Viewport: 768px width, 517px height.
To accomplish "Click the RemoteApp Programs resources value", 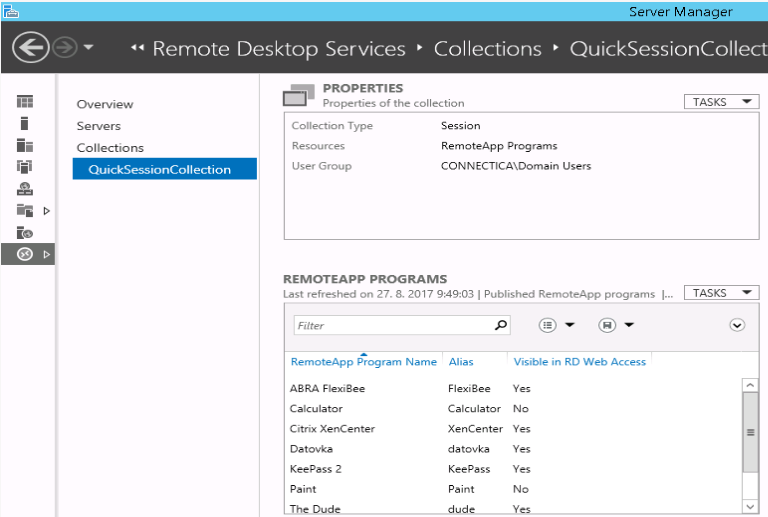I will click(x=499, y=146).
